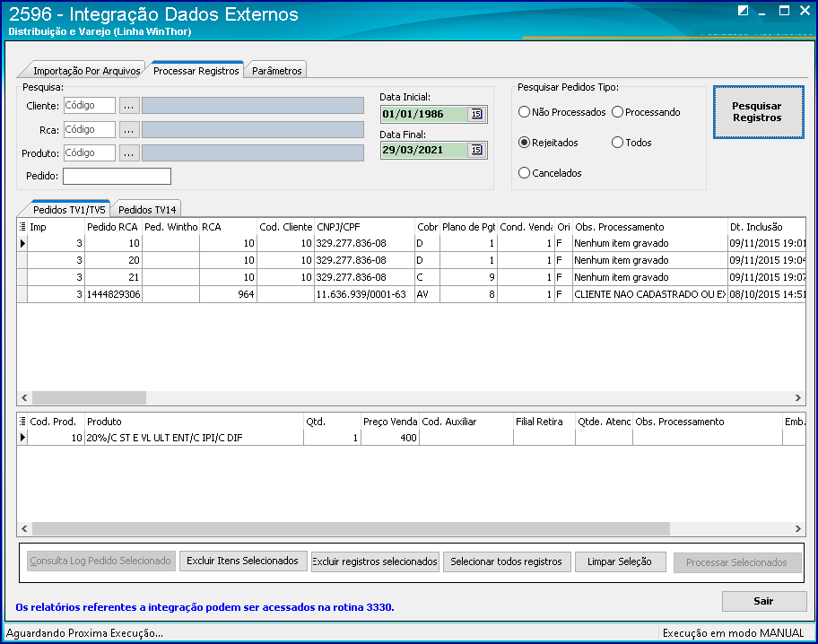Select cell 1444829306 in Pedido RCA
This screenshot has height=644, width=818.
pos(113,294)
